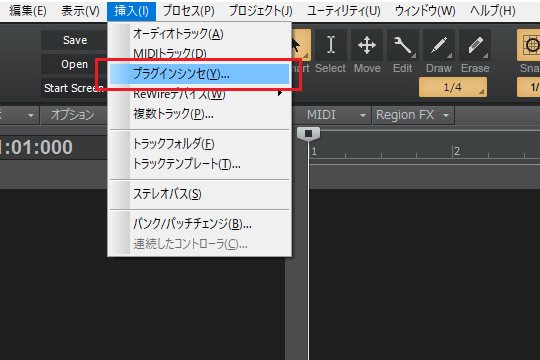Image resolution: width=540 pixels, height=360 pixels.
Task: Select the Move tool
Action: tap(367, 45)
